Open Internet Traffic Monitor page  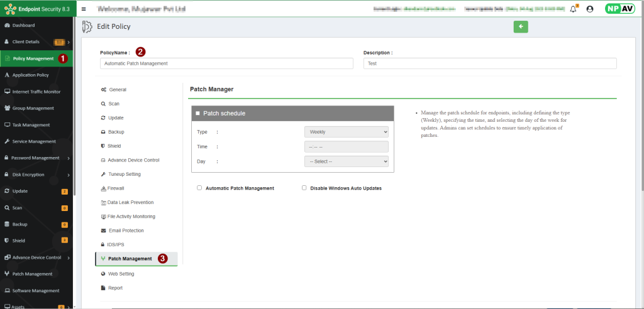(x=36, y=92)
